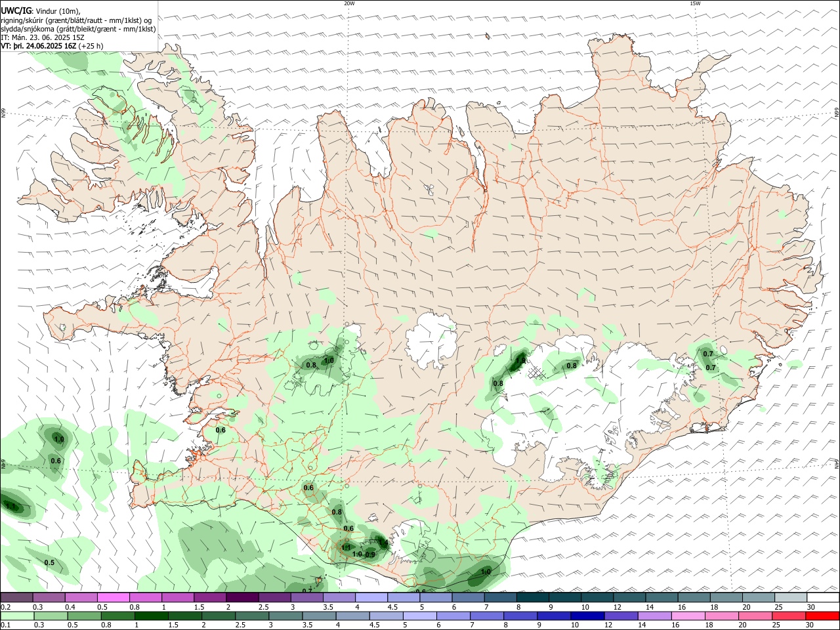The width and height of the screenshot is (840, 630).
Task: Select the 3.5 label in the bottom legend row
Action: pos(306,625)
